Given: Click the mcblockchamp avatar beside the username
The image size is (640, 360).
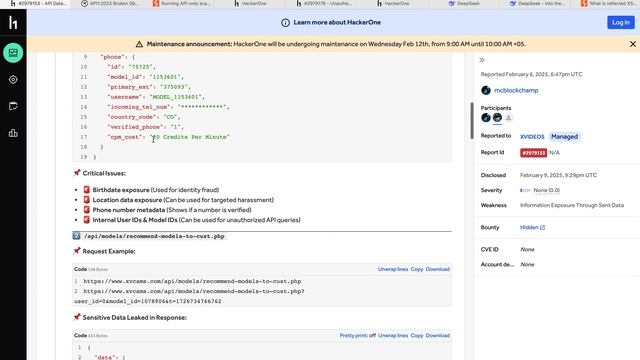Looking at the screenshot, I should (x=486, y=90).
